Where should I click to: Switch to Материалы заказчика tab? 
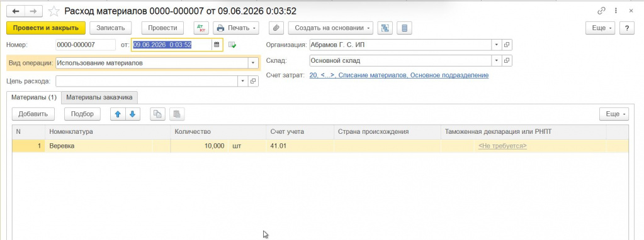[99, 97]
